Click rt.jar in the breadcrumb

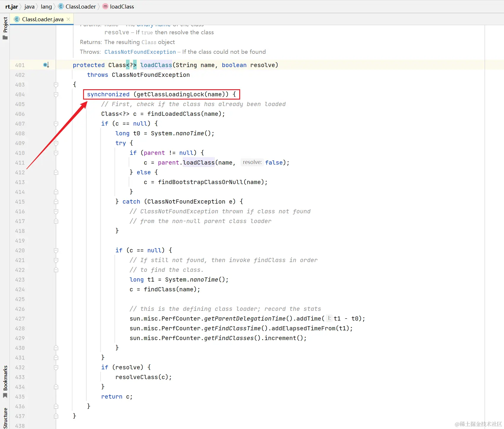[x=12, y=6]
